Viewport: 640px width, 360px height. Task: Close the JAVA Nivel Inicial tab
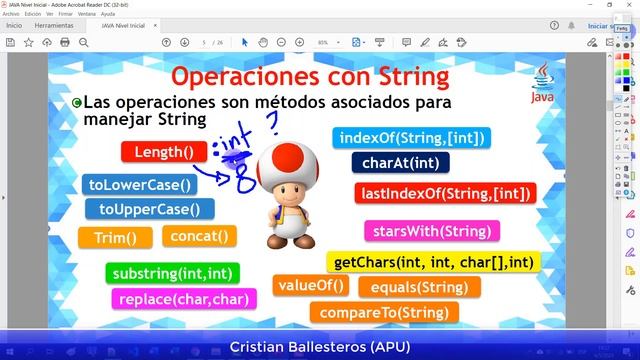click(155, 25)
